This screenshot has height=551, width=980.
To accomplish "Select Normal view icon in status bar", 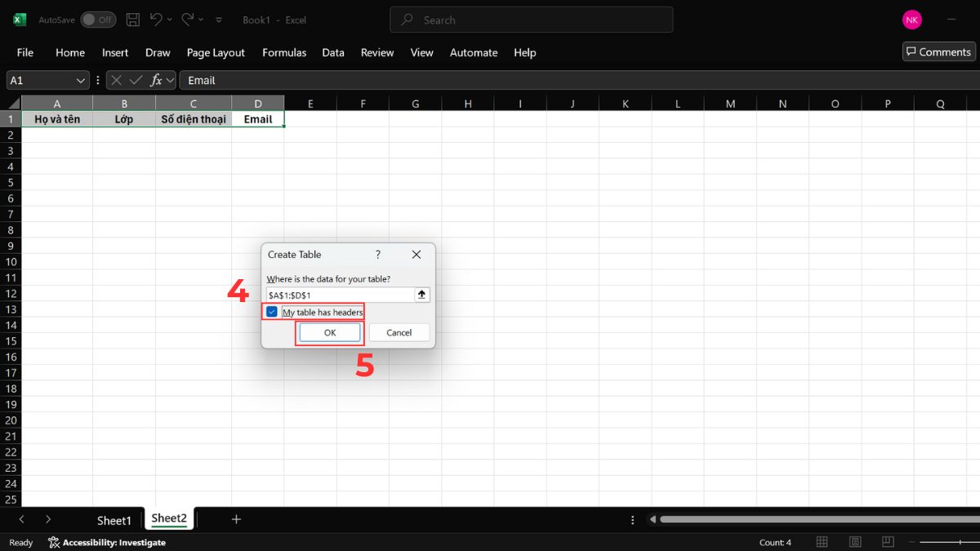I will [x=822, y=541].
